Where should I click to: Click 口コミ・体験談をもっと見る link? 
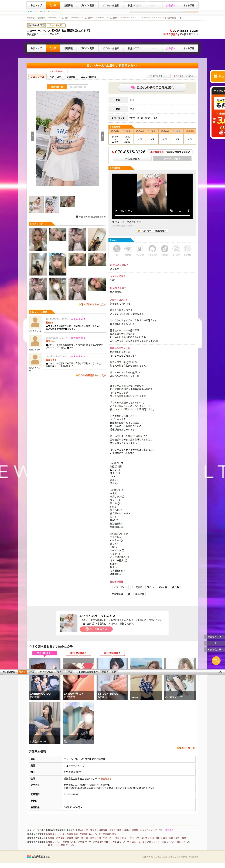91,375
